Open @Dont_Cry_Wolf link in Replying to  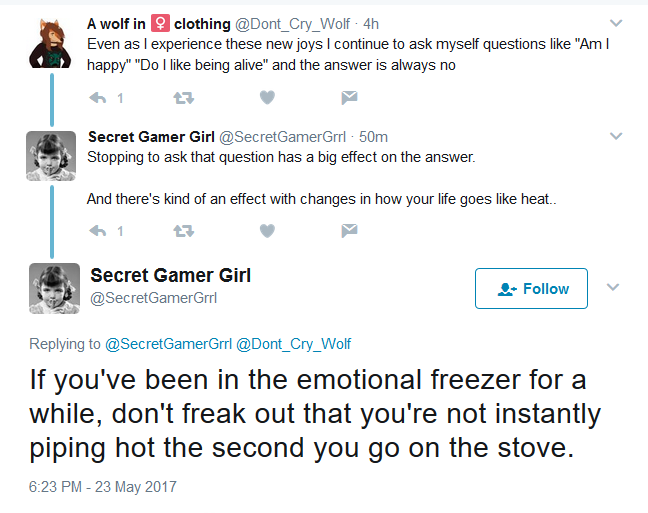pyautogui.click(x=293, y=344)
